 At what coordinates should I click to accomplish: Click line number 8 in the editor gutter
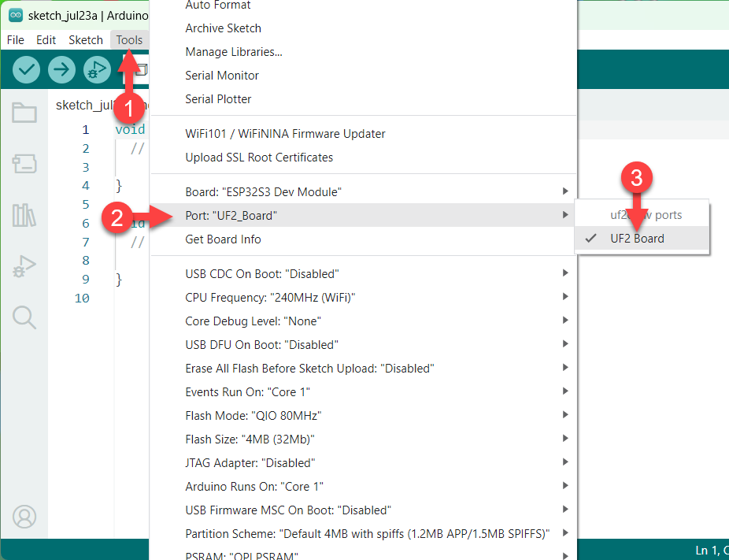(86, 261)
